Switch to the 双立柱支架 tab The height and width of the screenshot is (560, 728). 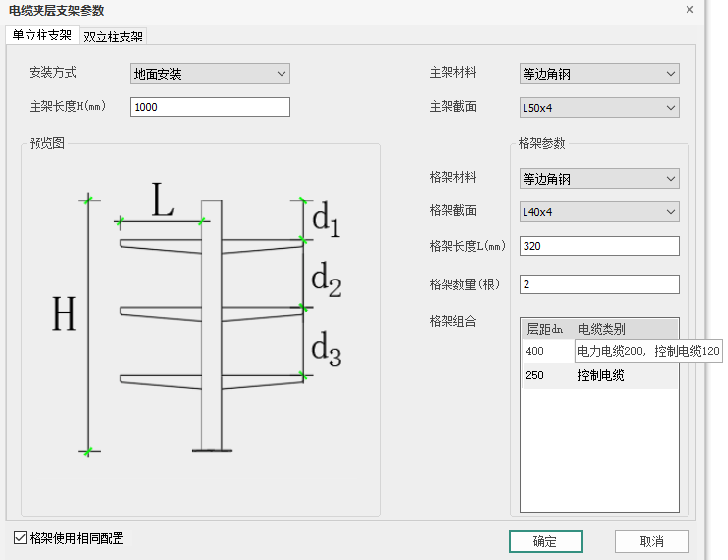[x=113, y=37]
